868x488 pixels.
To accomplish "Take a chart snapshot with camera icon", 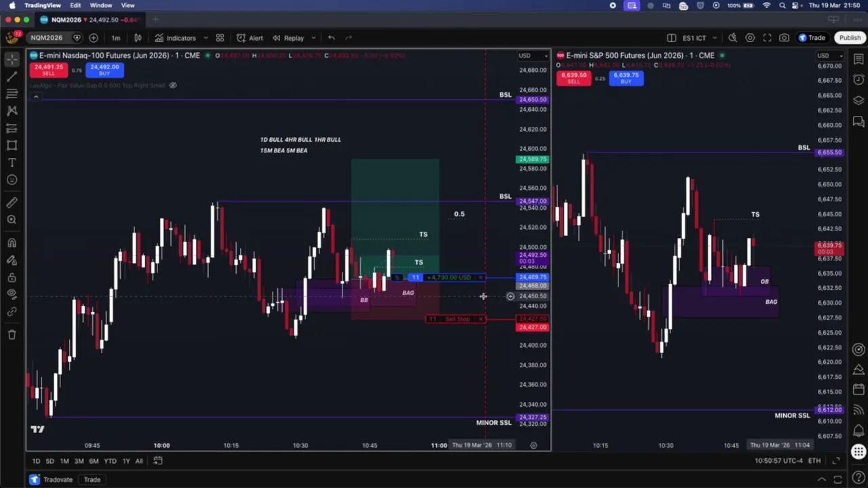I will 784,38.
